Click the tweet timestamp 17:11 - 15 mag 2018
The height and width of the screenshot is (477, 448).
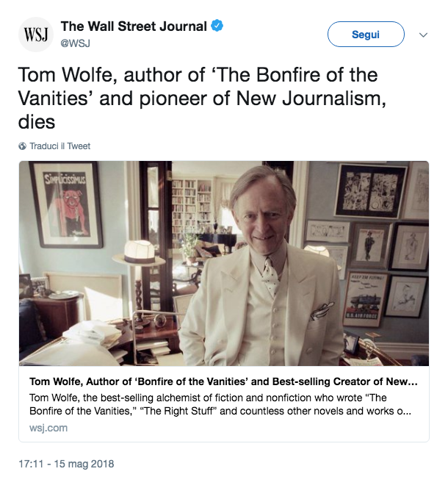tap(67, 464)
